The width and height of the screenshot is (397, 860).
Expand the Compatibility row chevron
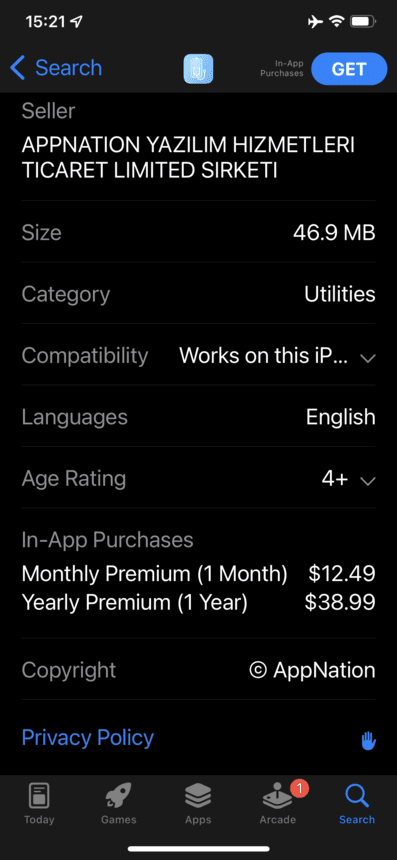[x=368, y=358]
